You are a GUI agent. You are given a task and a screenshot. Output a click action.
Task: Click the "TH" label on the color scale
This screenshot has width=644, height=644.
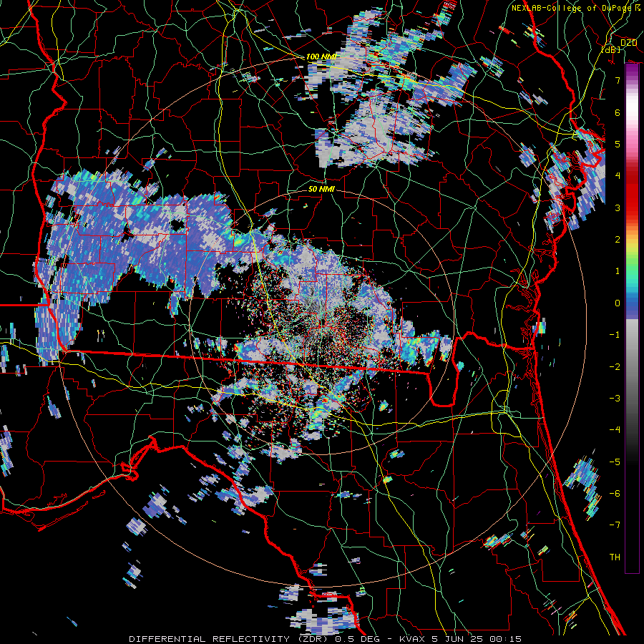(615, 557)
